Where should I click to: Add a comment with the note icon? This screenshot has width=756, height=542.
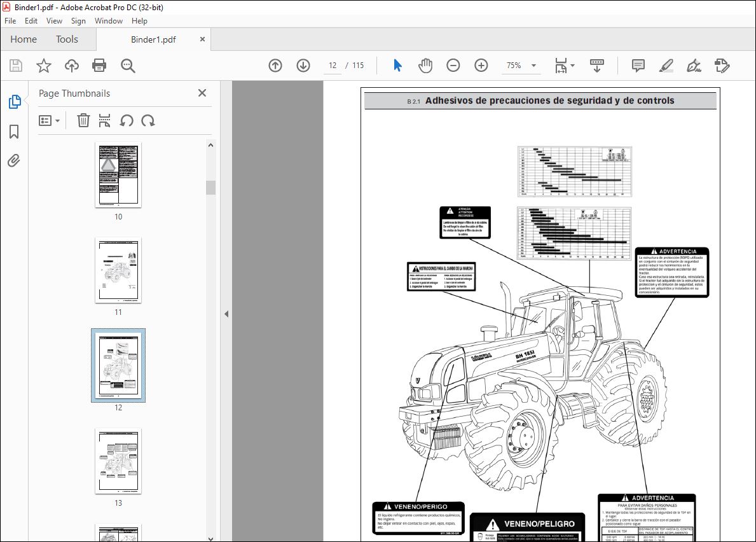point(638,66)
